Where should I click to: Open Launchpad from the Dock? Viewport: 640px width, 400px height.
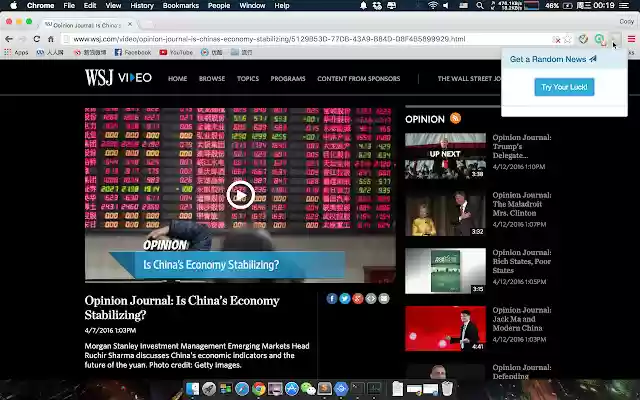point(209,389)
